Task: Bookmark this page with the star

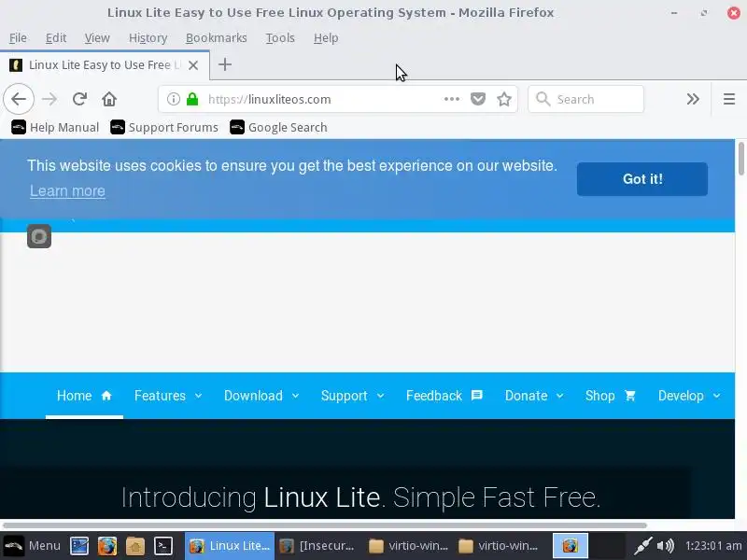Action: pos(504,99)
